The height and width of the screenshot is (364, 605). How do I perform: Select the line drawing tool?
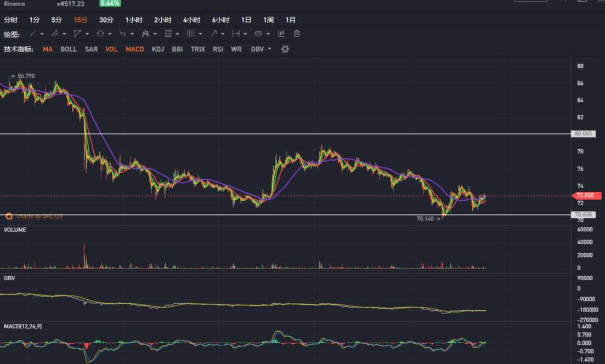(32, 33)
